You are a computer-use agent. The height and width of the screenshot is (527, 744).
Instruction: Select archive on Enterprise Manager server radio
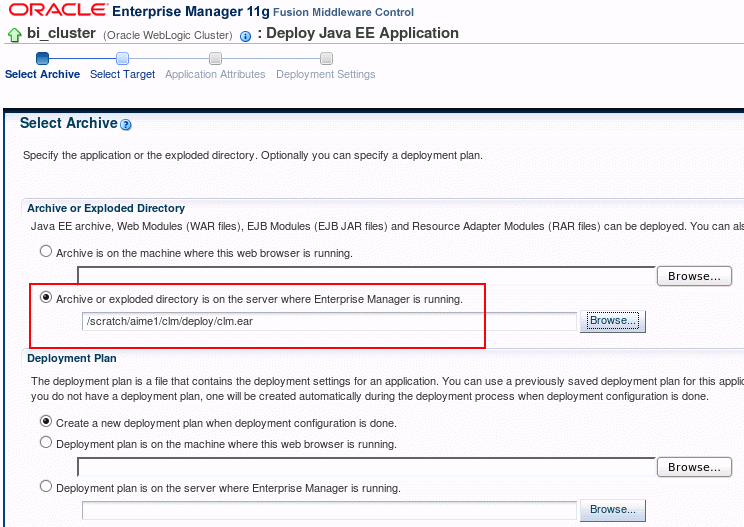click(x=46, y=297)
